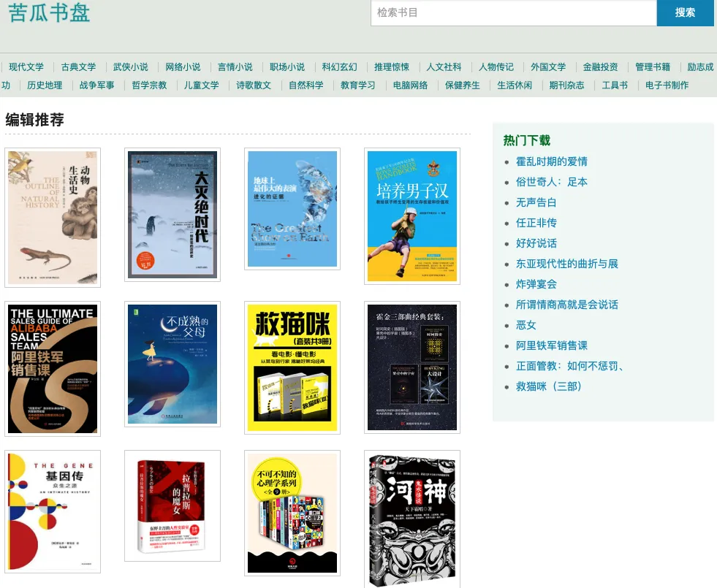Open the 武侠小说 category
717x588 pixels.
coord(131,67)
